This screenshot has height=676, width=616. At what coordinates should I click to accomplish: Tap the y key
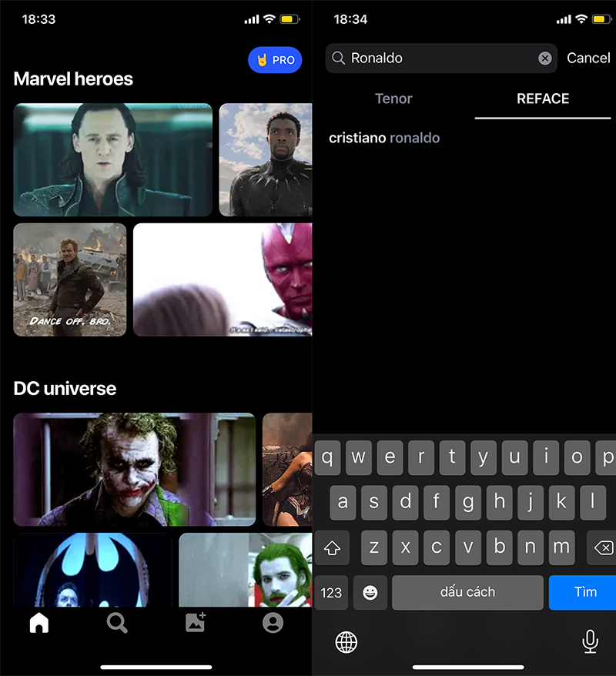tap(484, 457)
